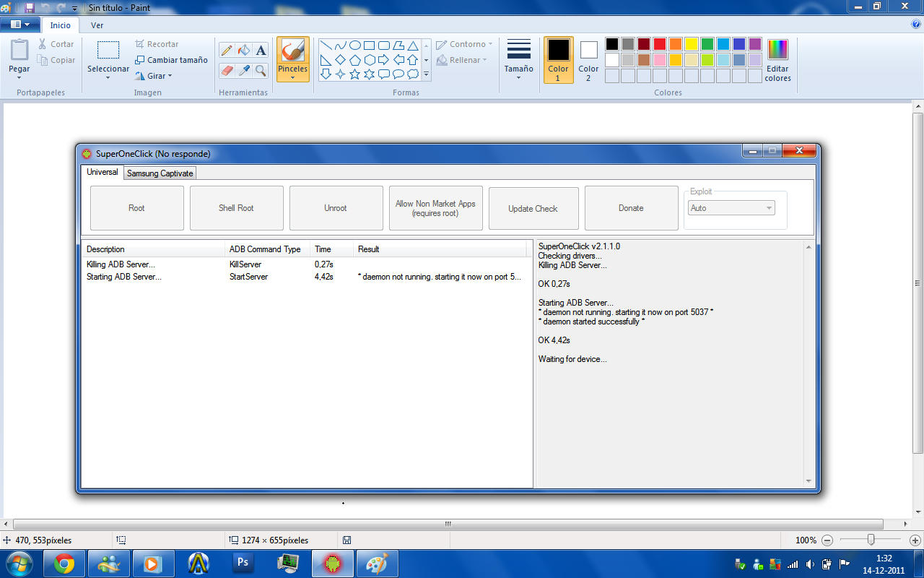Choose the isosceles triangle shape

[x=412, y=46]
